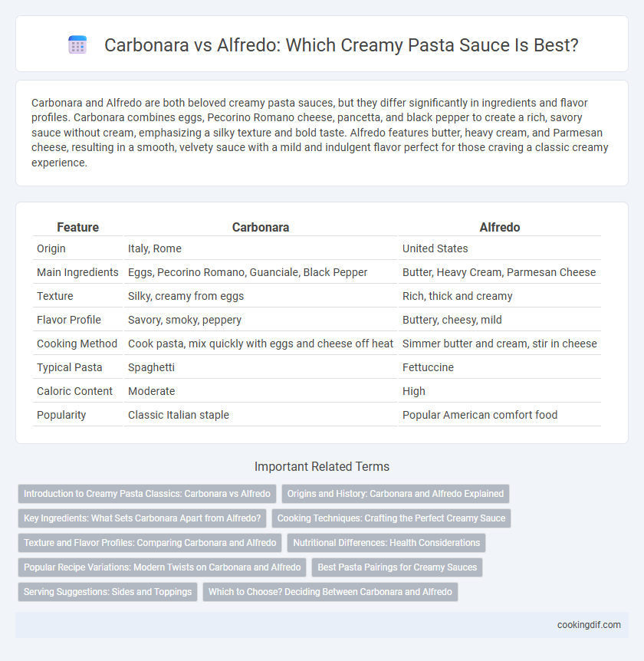Open Origins and History tag
The height and width of the screenshot is (661, 644).
click(x=396, y=494)
